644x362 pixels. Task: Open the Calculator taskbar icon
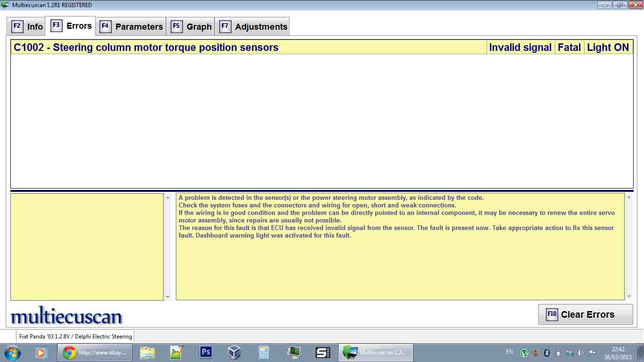coord(264,352)
